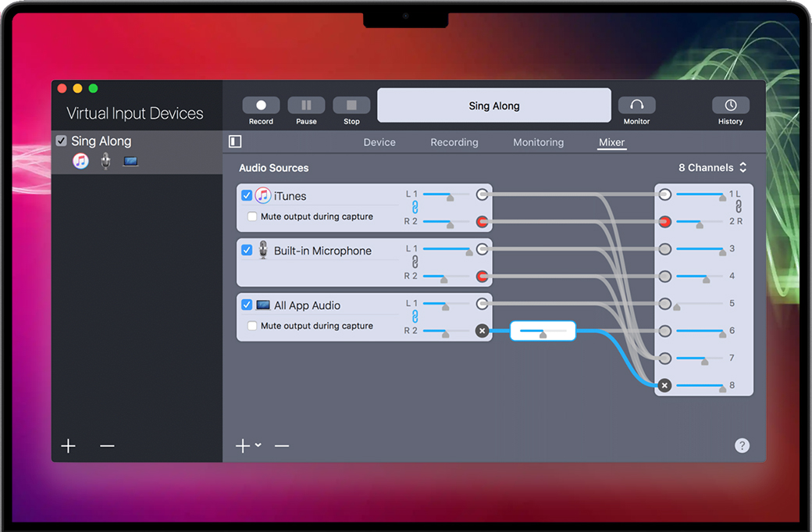Open the 8 Channels selector

coord(712,168)
